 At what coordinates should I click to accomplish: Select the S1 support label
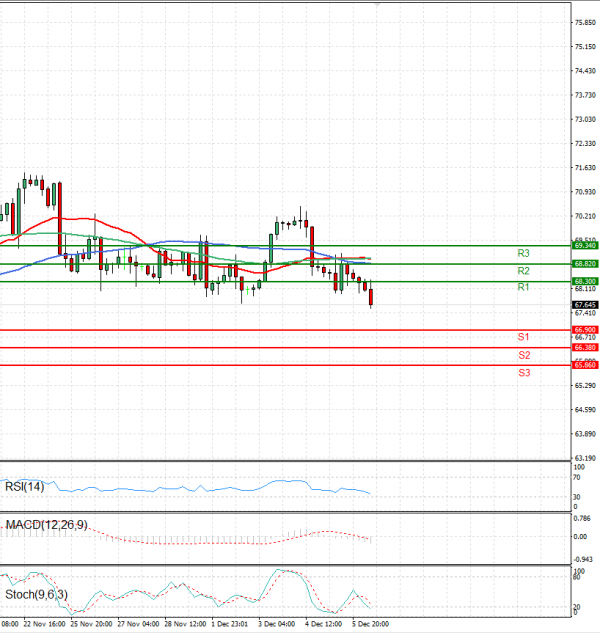coord(523,337)
